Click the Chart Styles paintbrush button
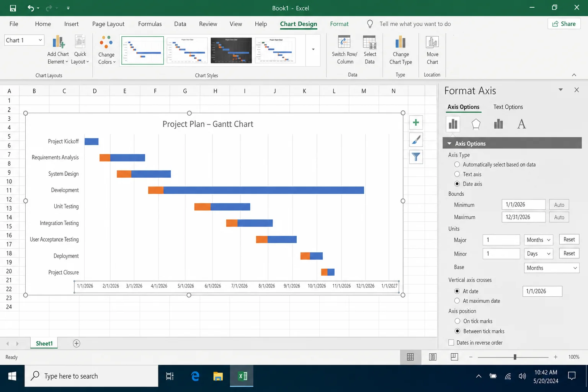 coord(416,140)
